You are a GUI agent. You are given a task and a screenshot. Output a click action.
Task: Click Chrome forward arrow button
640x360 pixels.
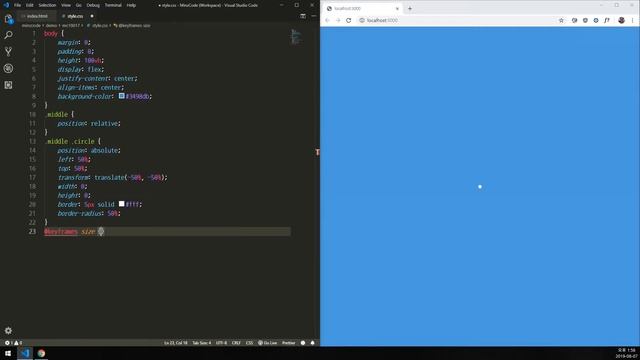[x=338, y=20]
